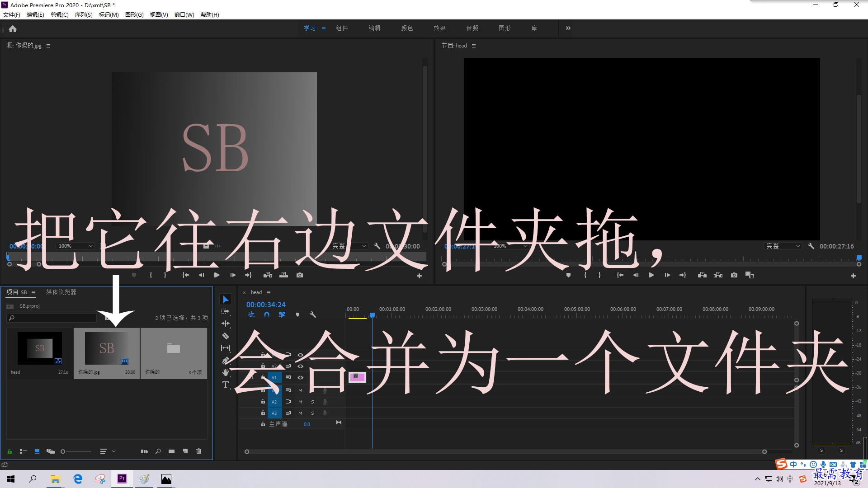
Task: Click Find magnifier icon in Project panel footer
Action: tap(158, 451)
